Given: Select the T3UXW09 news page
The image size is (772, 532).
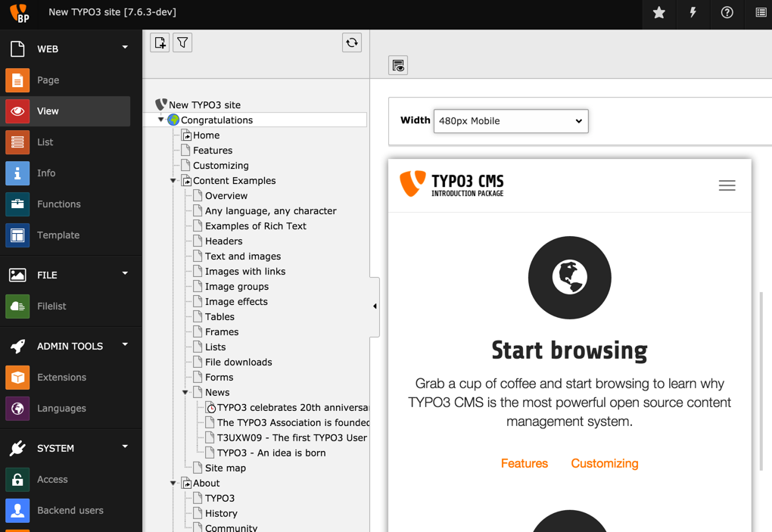Looking at the screenshot, I should pos(292,438).
